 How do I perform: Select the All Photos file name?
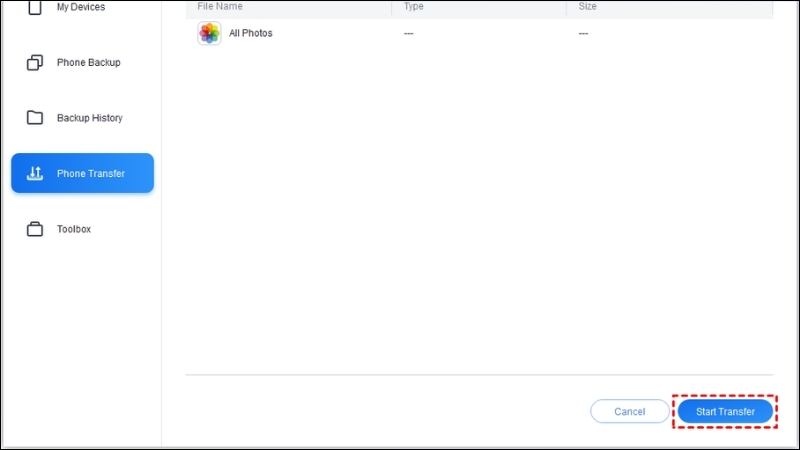[x=251, y=33]
